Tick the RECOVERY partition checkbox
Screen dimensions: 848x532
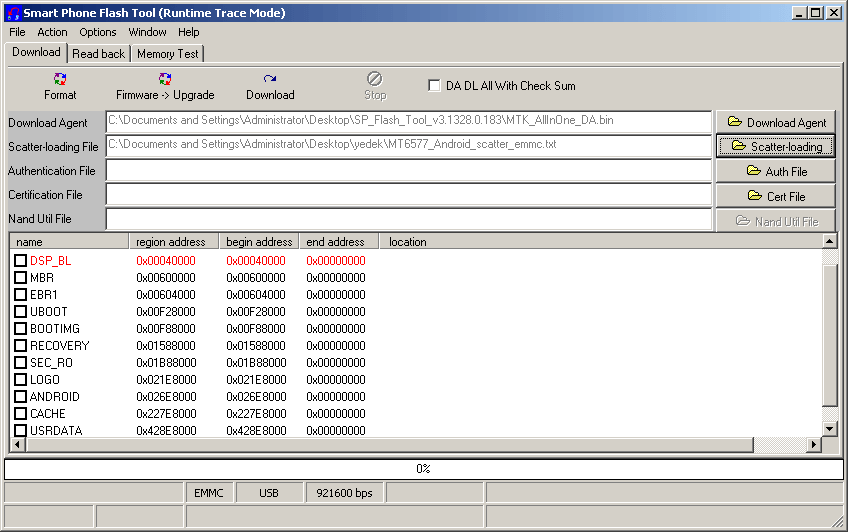(x=21, y=345)
